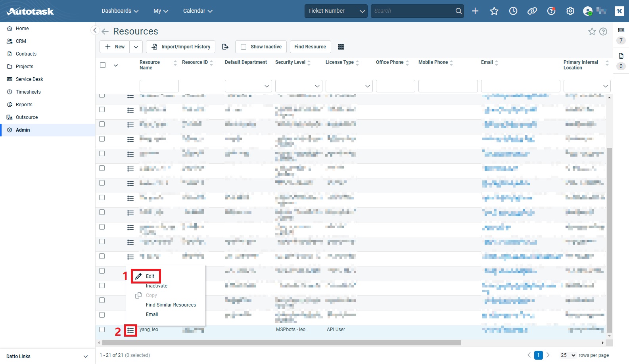This screenshot has height=364, width=629.
Task: Click the plus quick-add icon in top bar
Action: click(x=475, y=11)
